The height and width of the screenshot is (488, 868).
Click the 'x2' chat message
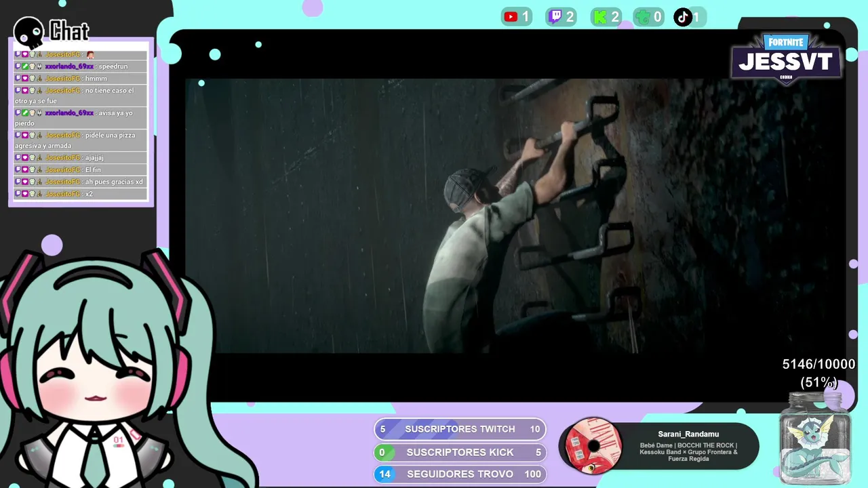point(81,194)
